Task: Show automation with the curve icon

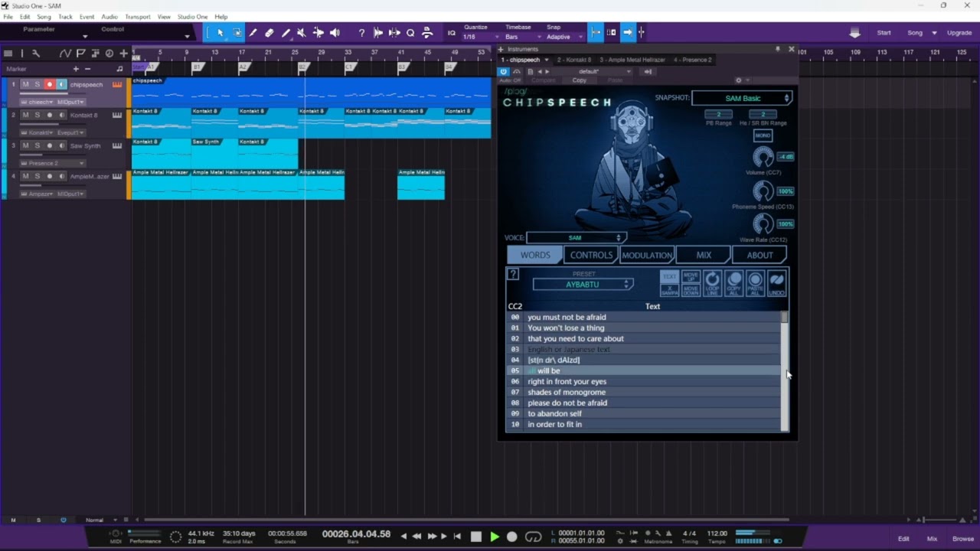Action: [65, 54]
